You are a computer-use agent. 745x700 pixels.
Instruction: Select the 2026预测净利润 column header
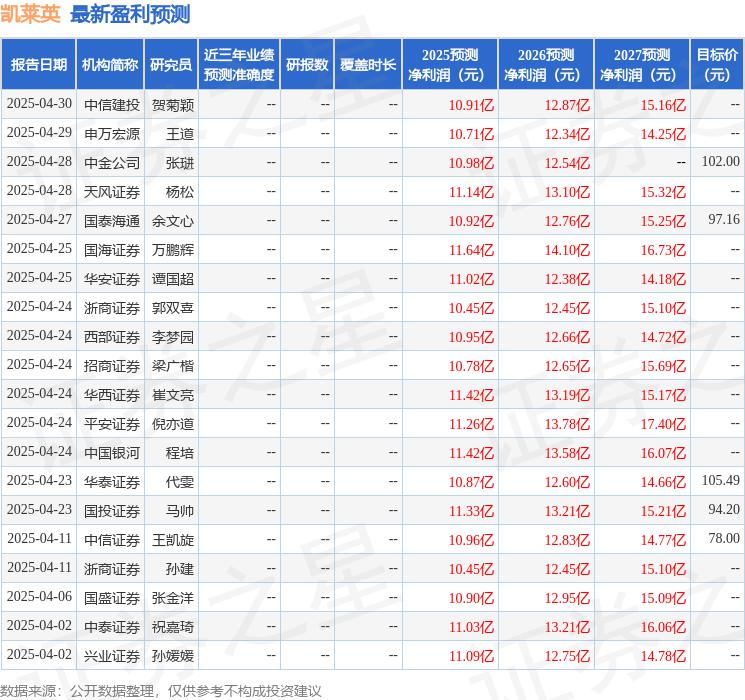(x=546, y=65)
